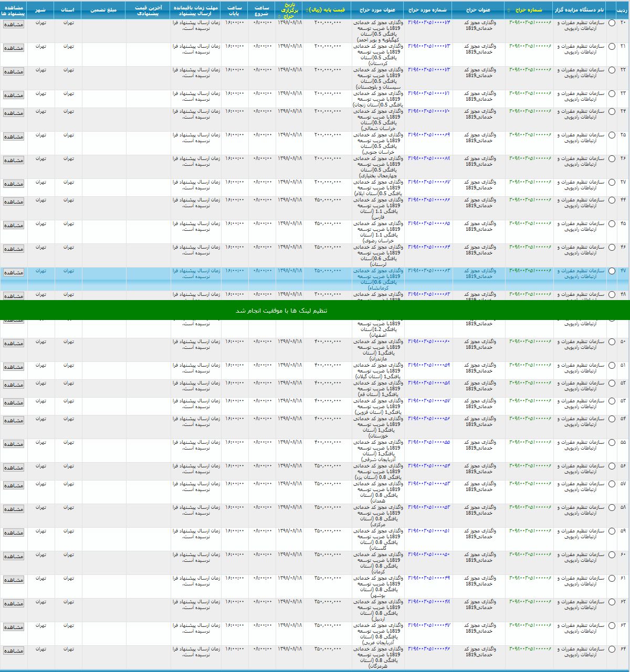630x672 pixels.
Task: Select the radio button for row ۲۳ (Zanjan)
Action: [612, 94]
